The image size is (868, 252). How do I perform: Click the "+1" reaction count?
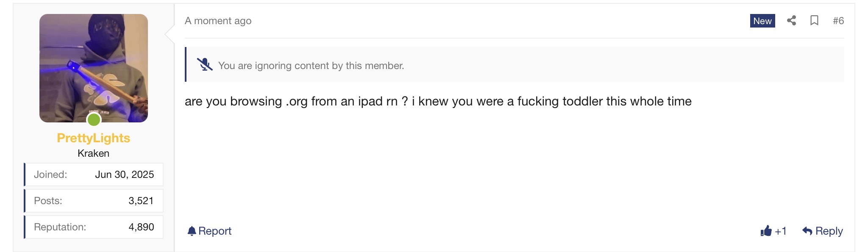(x=781, y=231)
